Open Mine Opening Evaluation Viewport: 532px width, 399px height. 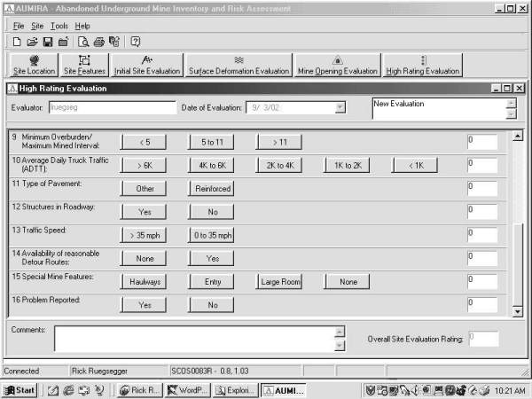click(x=337, y=65)
